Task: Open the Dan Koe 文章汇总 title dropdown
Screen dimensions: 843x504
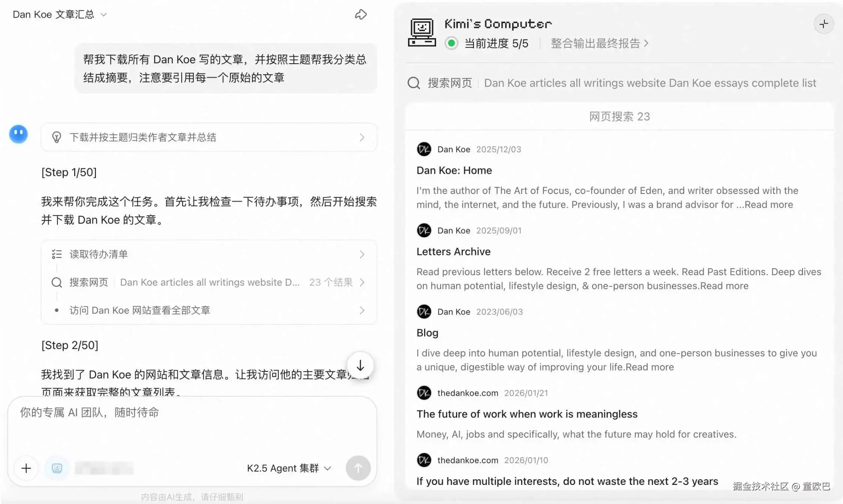Action: (60, 15)
